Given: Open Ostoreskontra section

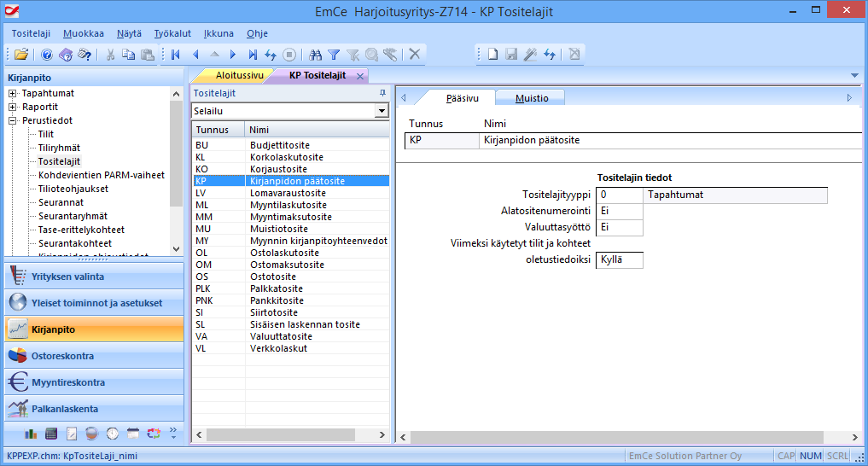Looking at the screenshot, I should [94, 356].
